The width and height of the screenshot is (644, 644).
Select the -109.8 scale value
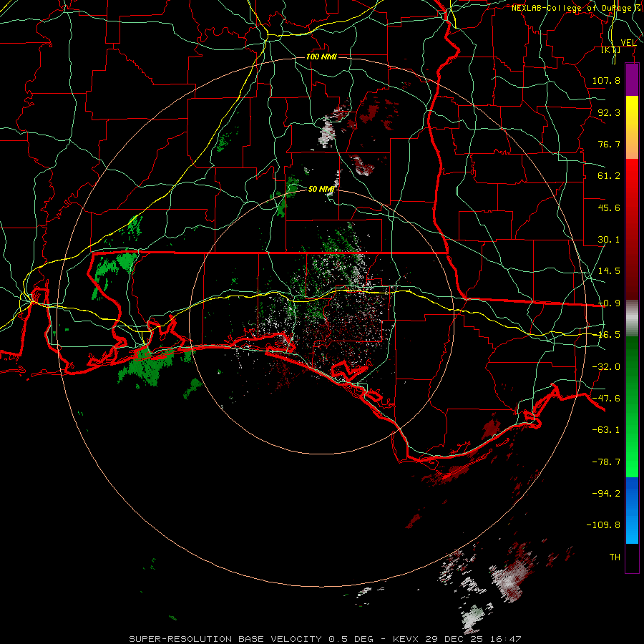603,525
